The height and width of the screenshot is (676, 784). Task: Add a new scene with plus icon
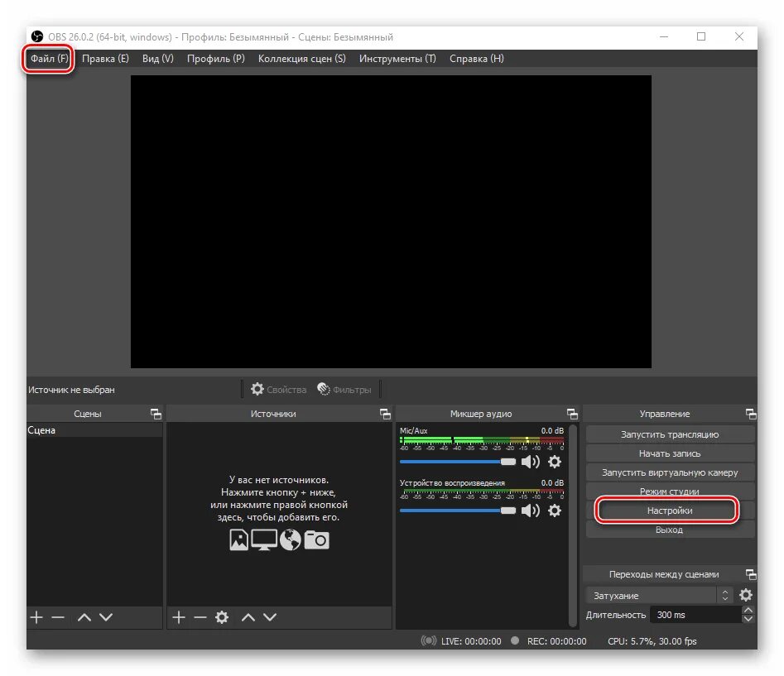click(36, 617)
